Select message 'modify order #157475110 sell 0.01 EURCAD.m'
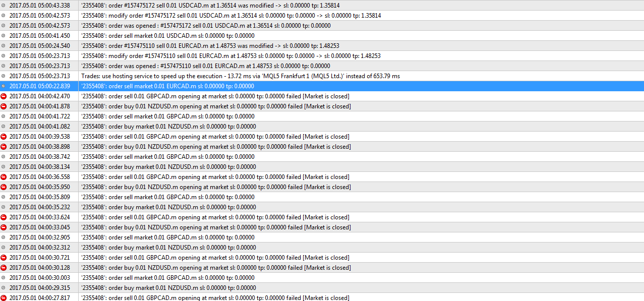 point(231,56)
